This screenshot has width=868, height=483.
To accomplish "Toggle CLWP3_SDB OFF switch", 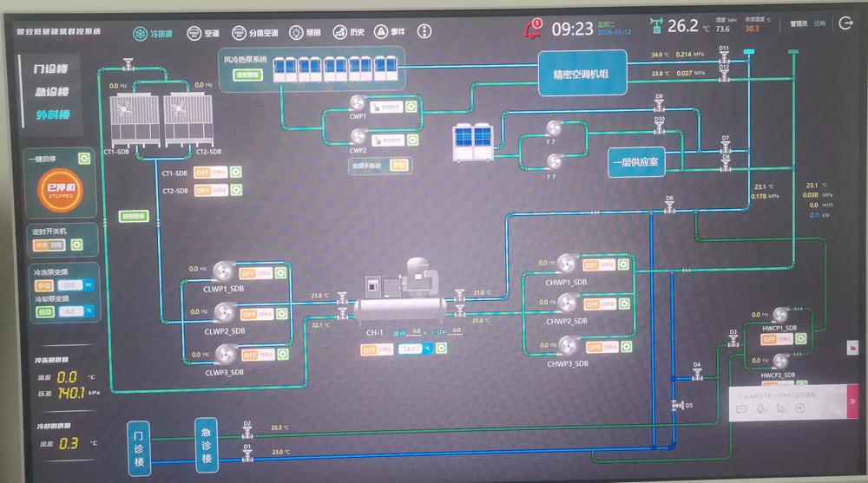I will coord(258,354).
